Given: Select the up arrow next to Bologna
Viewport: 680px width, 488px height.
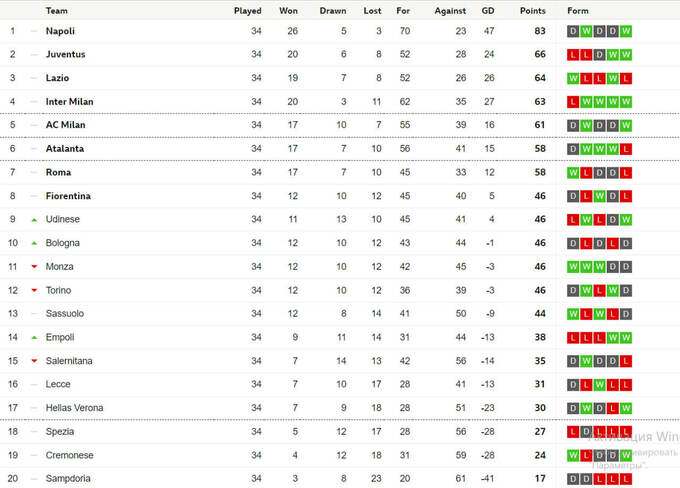Looking at the screenshot, I should [34, 243].
